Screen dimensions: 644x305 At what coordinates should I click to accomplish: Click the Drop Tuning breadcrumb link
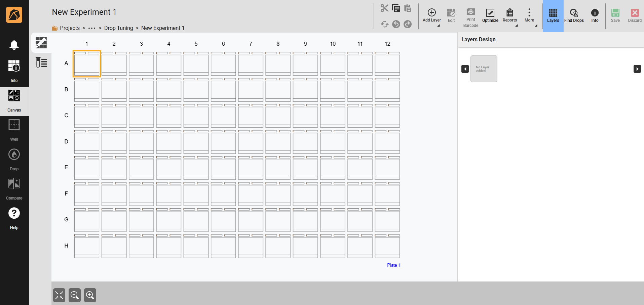(x=118, y=28)
